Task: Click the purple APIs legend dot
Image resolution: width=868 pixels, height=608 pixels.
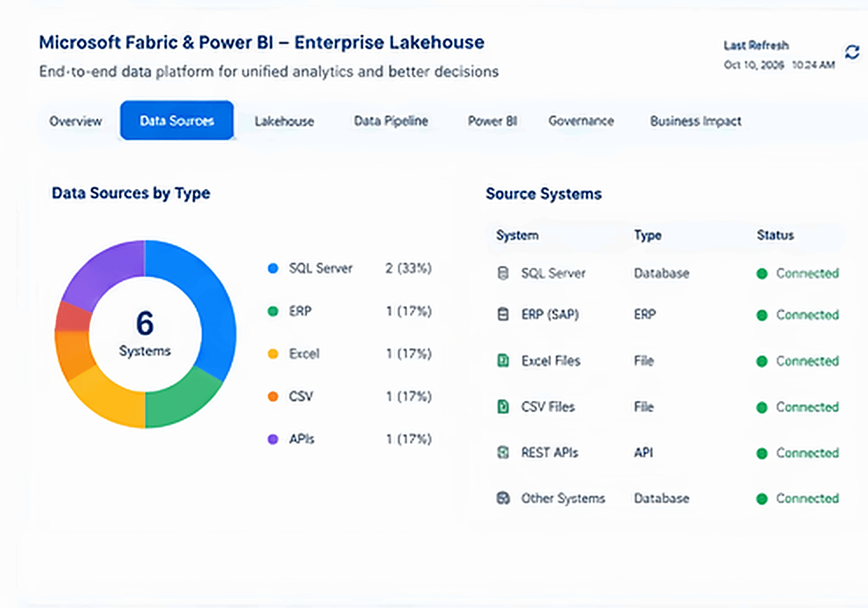Action: pos(273,439)
